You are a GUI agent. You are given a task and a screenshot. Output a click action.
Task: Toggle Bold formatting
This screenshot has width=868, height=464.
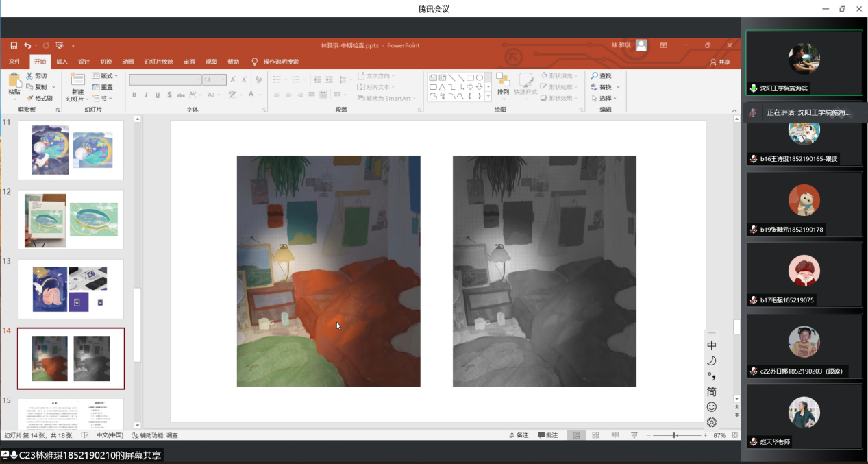[134, 95]
